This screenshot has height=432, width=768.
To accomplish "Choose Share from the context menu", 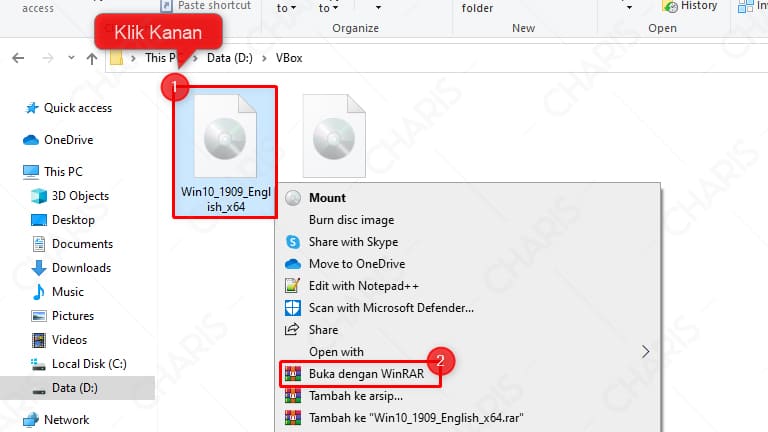I will point(323,330).
